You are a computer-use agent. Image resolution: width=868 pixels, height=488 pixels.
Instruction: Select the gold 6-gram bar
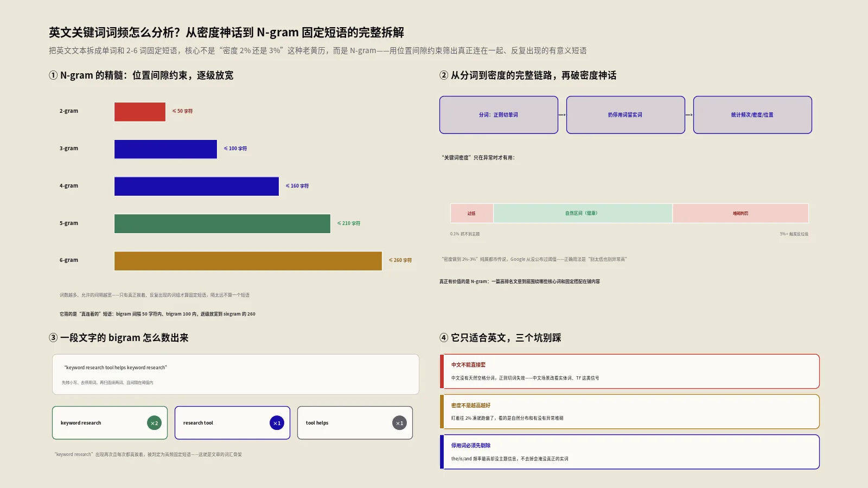(248, 261)
